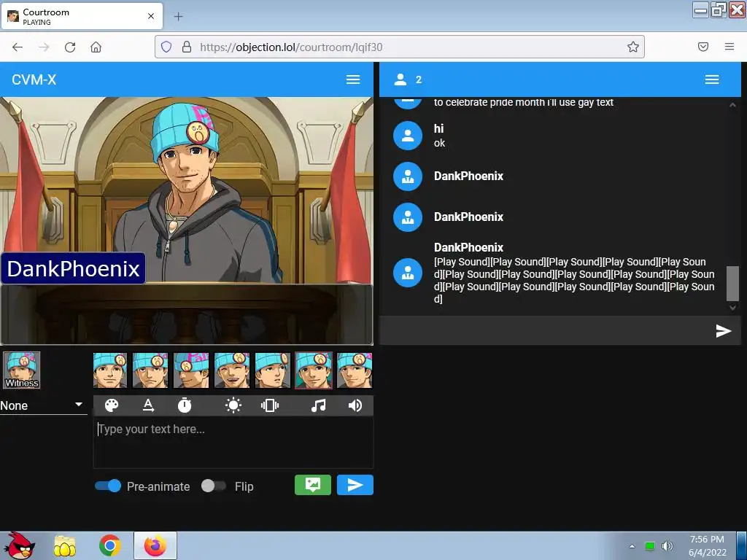Image resolution: width=747 pixels, height=560 pixels.
Task: Click the 'hi' chat message sender
Action: click(x=438, y=128)
